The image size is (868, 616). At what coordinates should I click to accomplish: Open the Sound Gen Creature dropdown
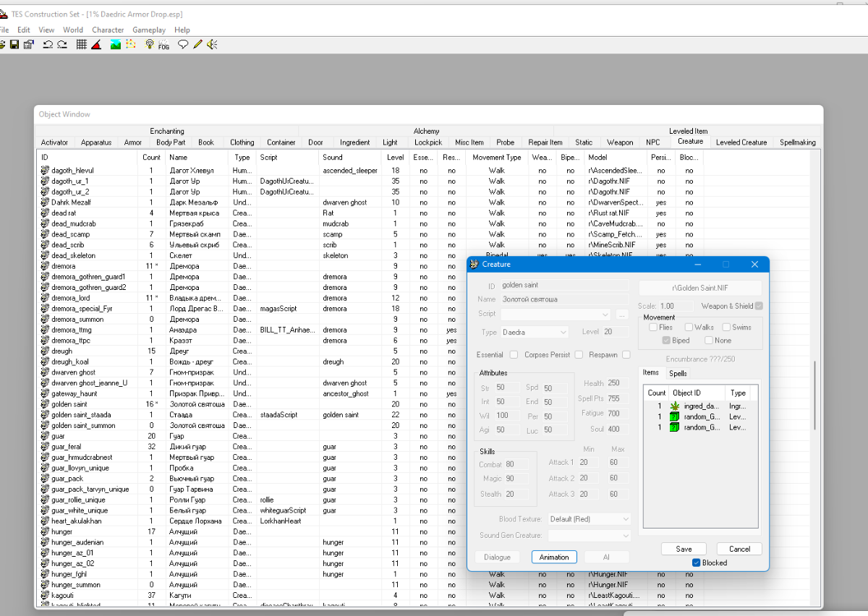[590, 536]
